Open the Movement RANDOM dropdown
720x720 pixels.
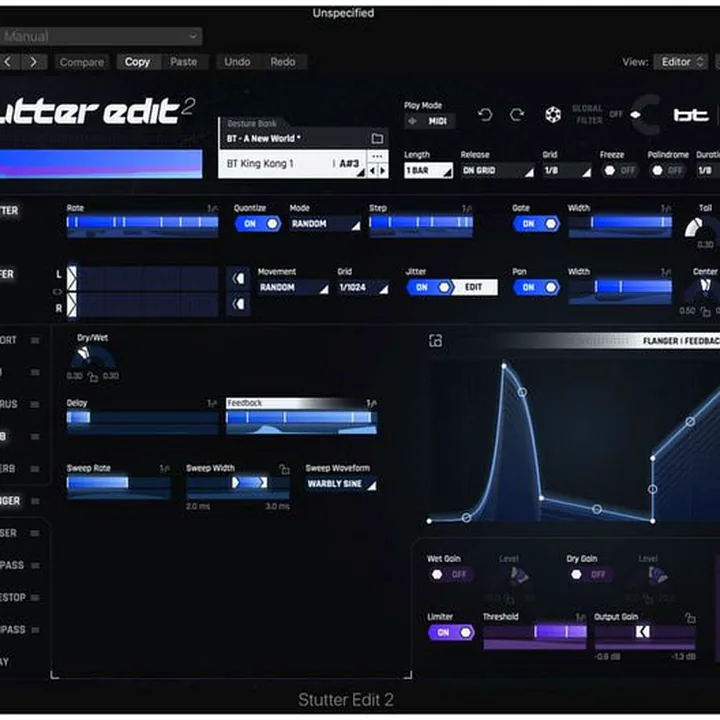click(293, 287)
